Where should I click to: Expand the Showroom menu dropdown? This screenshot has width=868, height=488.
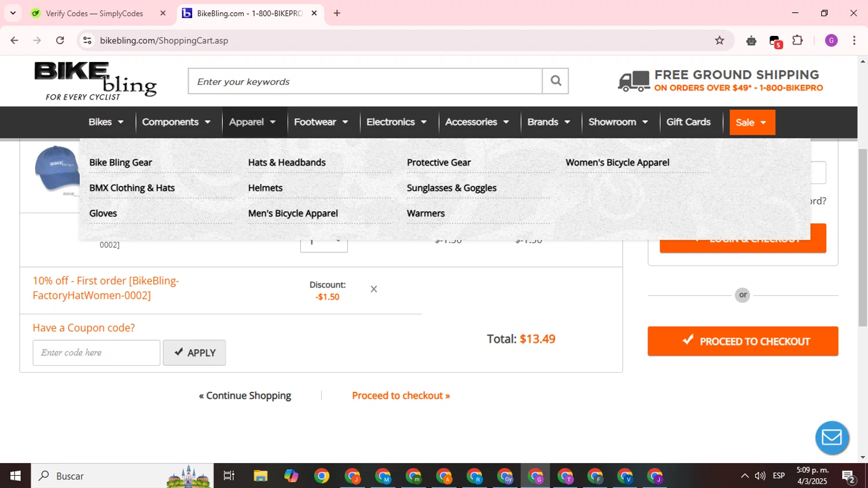pos(618,122)
